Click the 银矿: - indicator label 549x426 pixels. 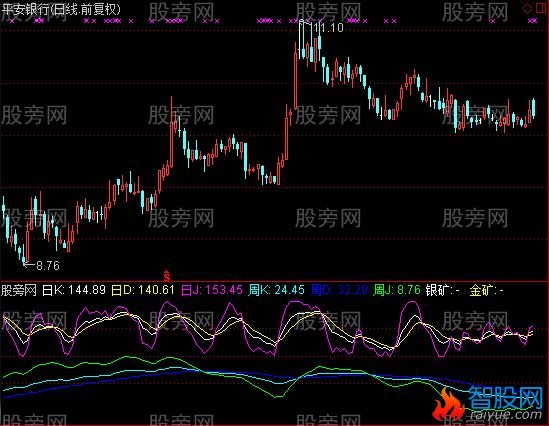[x=443, y=290]
